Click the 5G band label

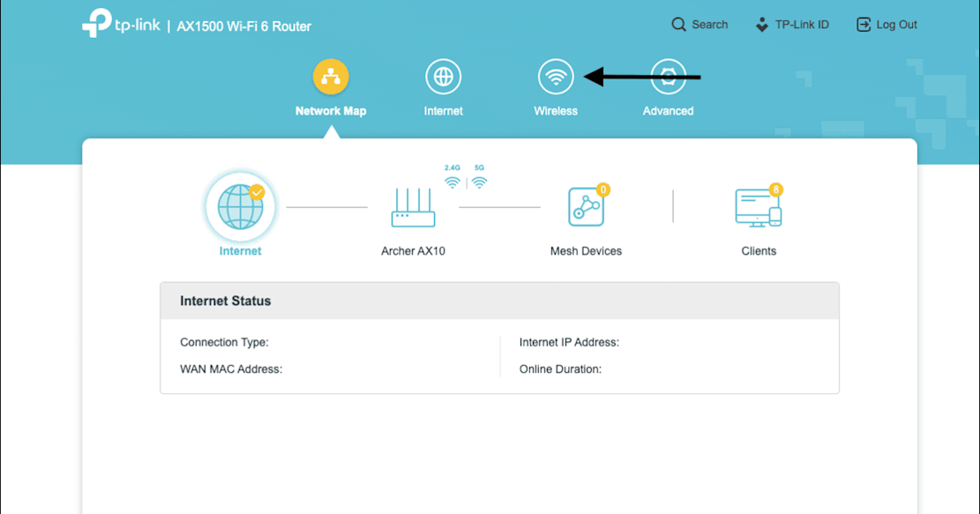click(479, 168)
